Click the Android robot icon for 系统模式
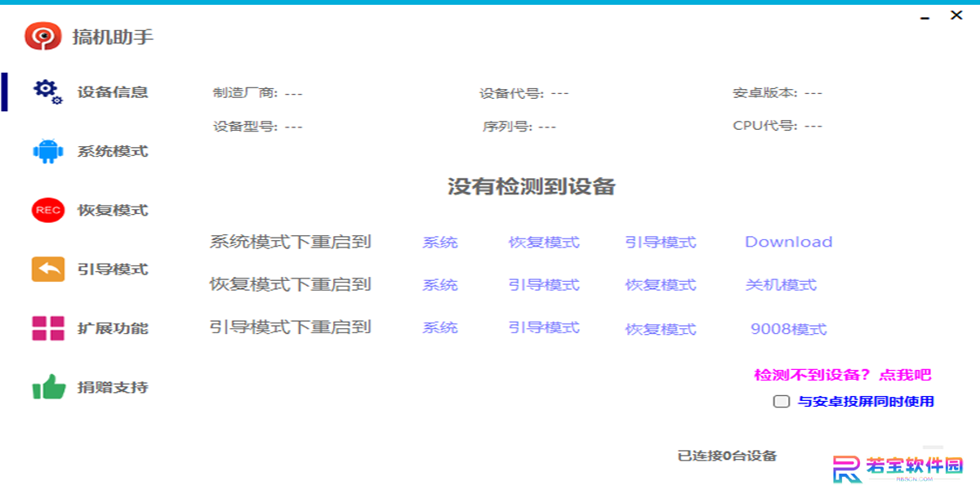This screenshot has width=980, height=490. (47, 151)
